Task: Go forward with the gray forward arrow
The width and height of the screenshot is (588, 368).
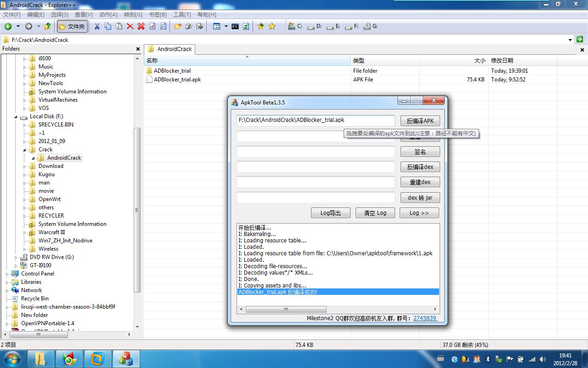Action: point(28,27)
